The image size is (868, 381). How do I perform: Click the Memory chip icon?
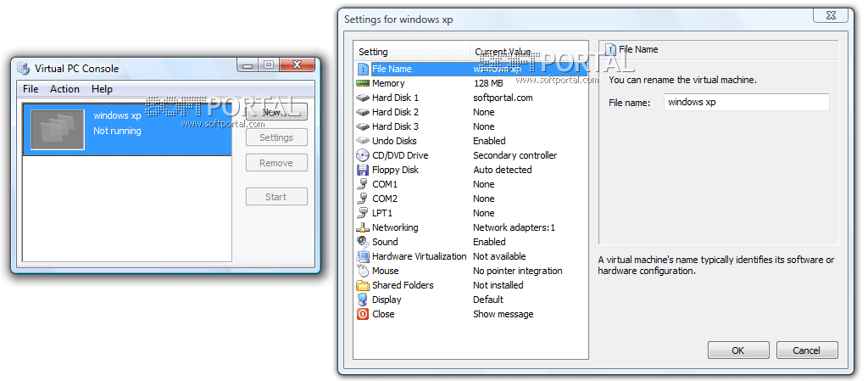[x=363, y=84]
